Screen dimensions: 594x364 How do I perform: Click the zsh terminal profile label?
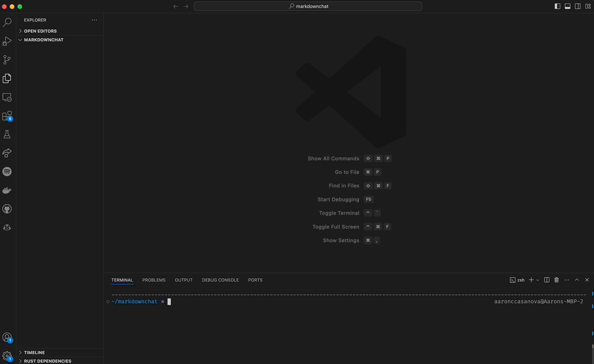point(517,280)
